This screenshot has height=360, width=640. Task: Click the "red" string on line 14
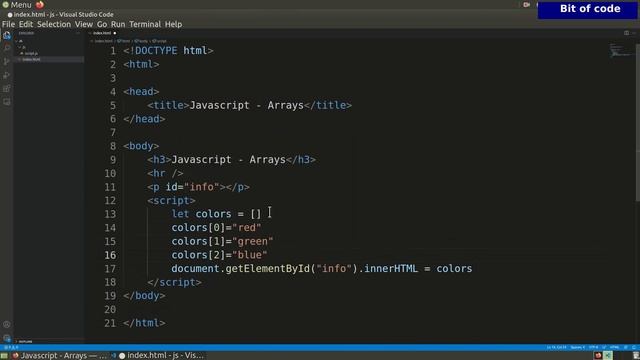[247, 228]
